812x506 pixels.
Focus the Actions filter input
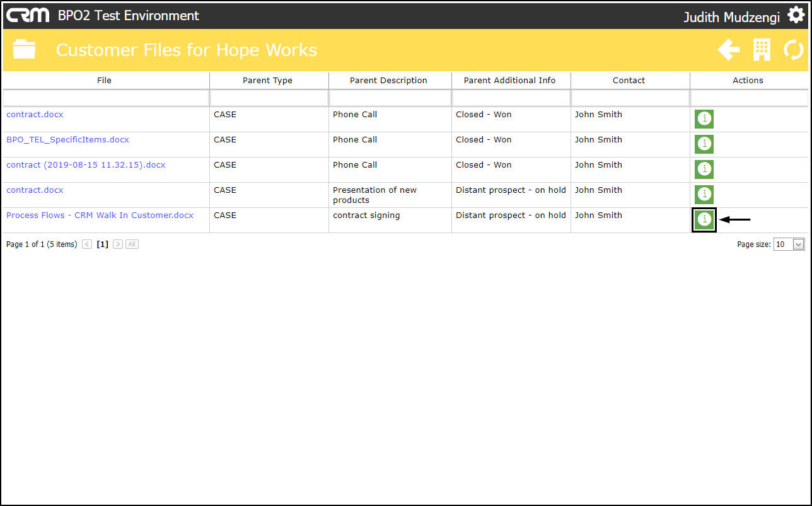point(750,98)
